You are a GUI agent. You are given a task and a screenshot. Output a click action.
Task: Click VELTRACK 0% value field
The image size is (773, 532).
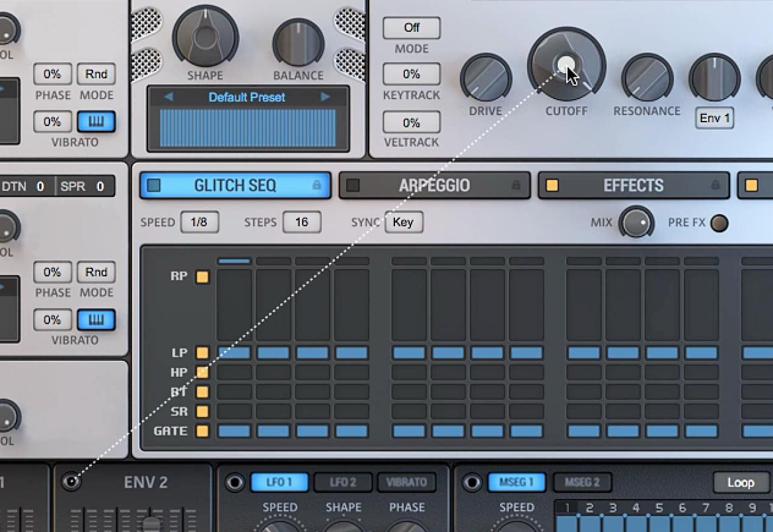coord(412,122)
